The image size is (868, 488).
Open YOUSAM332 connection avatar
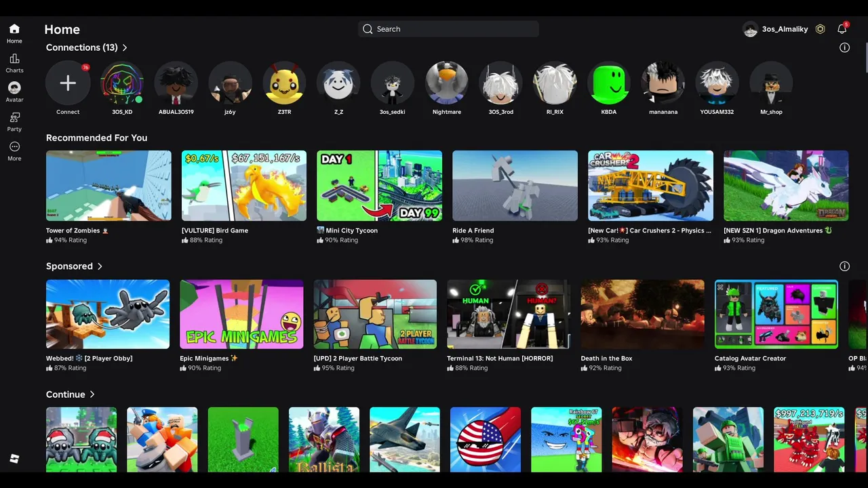717,83
